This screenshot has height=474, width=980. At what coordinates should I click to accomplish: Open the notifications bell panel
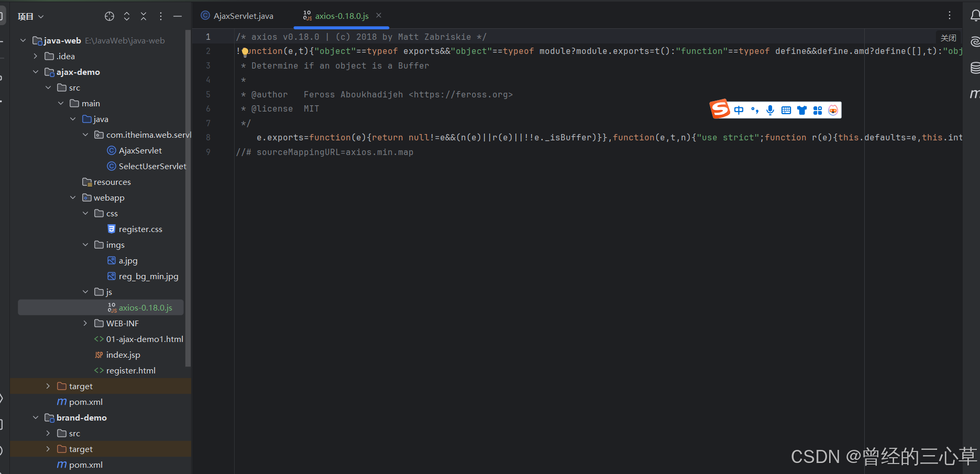(974, 16)
